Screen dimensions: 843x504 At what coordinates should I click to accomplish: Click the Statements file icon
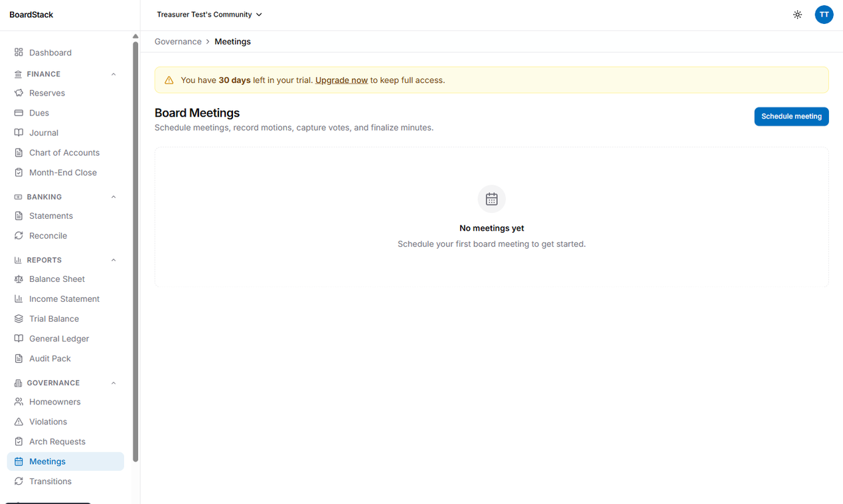pos(19,216)
